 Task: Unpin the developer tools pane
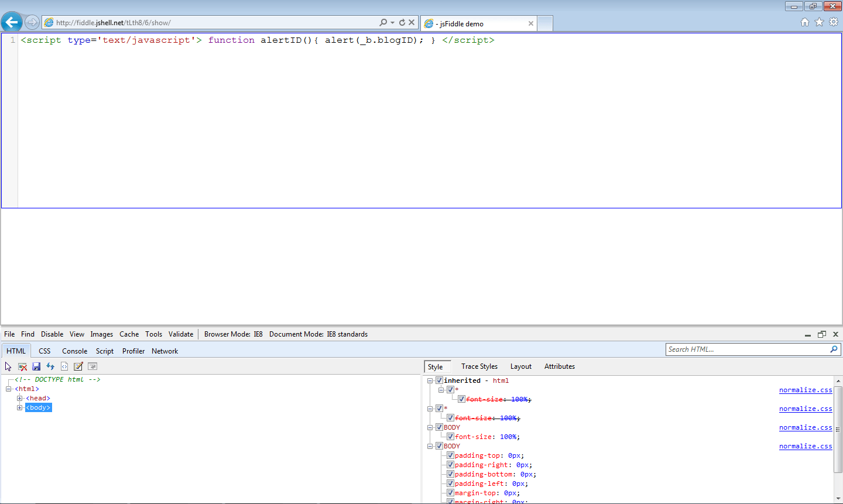tap(822, 334)
